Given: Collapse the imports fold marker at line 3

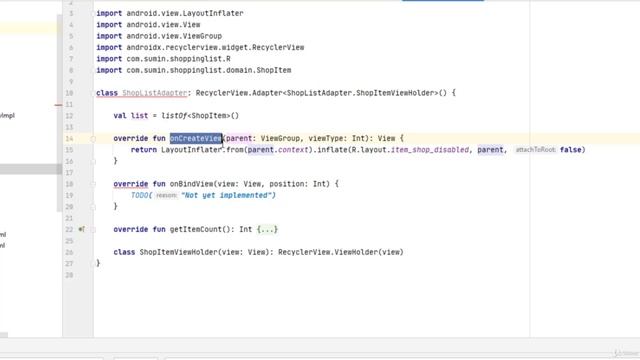Looking at the screenshot, I should [x=93, y=13].
